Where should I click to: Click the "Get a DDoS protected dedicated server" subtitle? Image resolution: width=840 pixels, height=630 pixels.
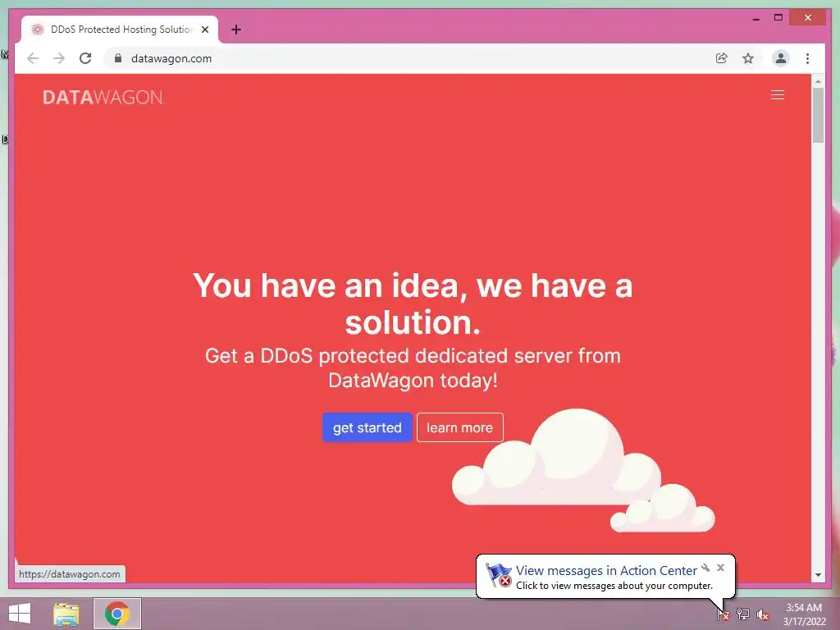[413, 368]
